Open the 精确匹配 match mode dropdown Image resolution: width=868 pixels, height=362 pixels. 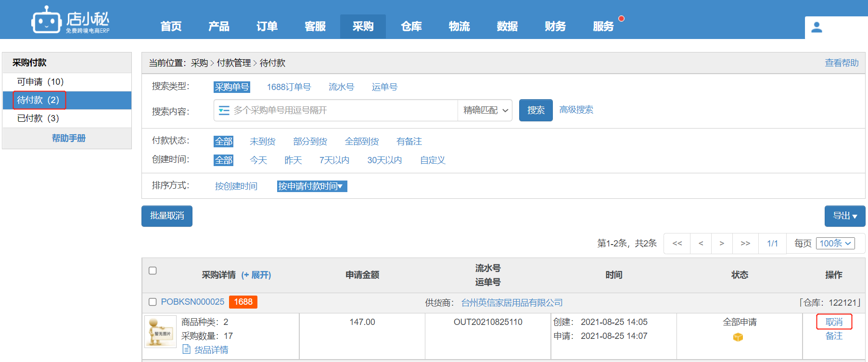[x=485, y=110]
